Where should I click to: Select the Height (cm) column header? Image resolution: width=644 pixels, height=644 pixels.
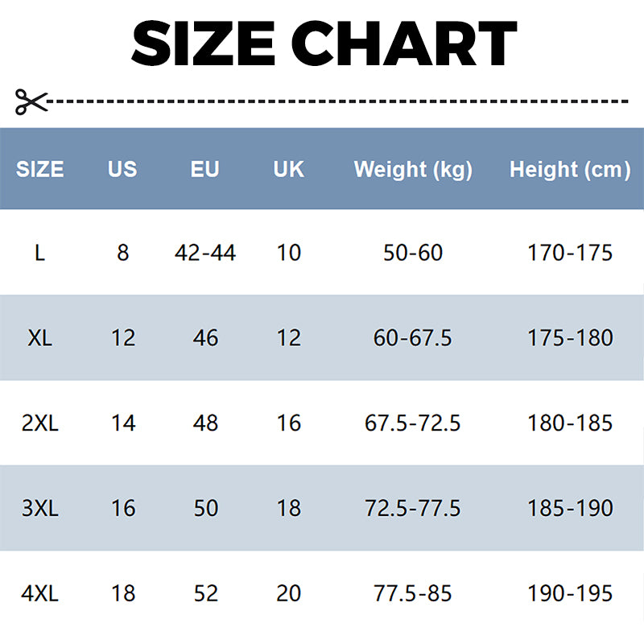[x=570, y=169]
